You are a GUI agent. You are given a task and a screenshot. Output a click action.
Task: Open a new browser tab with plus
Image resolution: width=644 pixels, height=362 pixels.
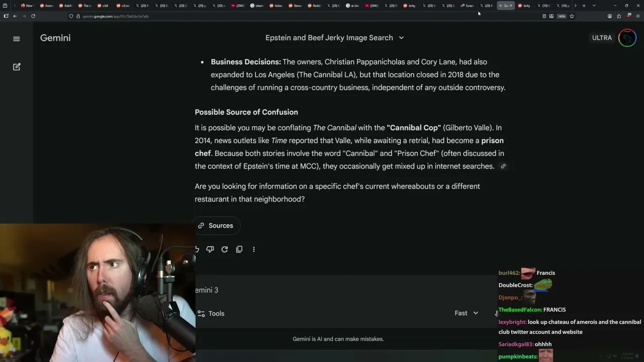click(584, 6)
